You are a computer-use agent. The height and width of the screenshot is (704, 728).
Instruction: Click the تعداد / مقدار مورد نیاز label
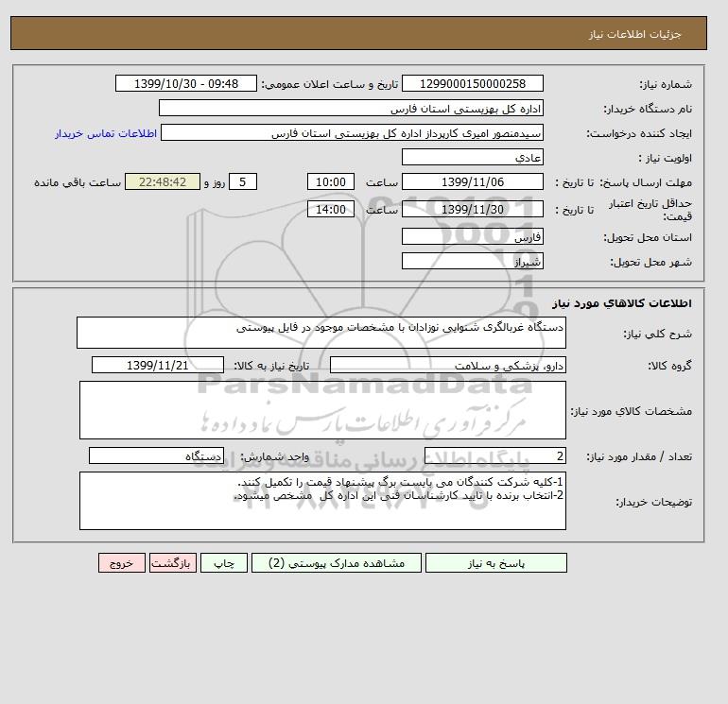click(639, 456)
